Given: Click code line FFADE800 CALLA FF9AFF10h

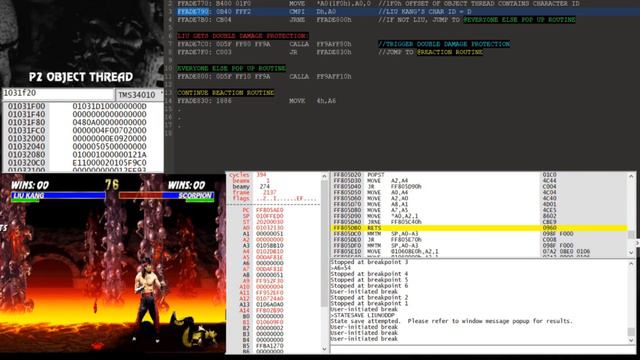Looking at the screenshot, I should pos(264,76).
